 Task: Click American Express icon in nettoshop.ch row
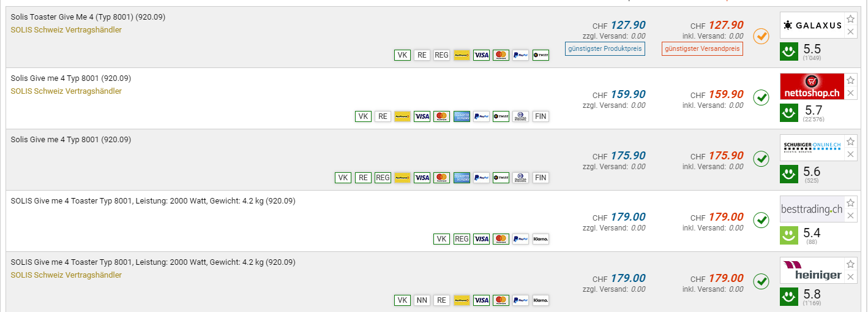coord(462,116)
